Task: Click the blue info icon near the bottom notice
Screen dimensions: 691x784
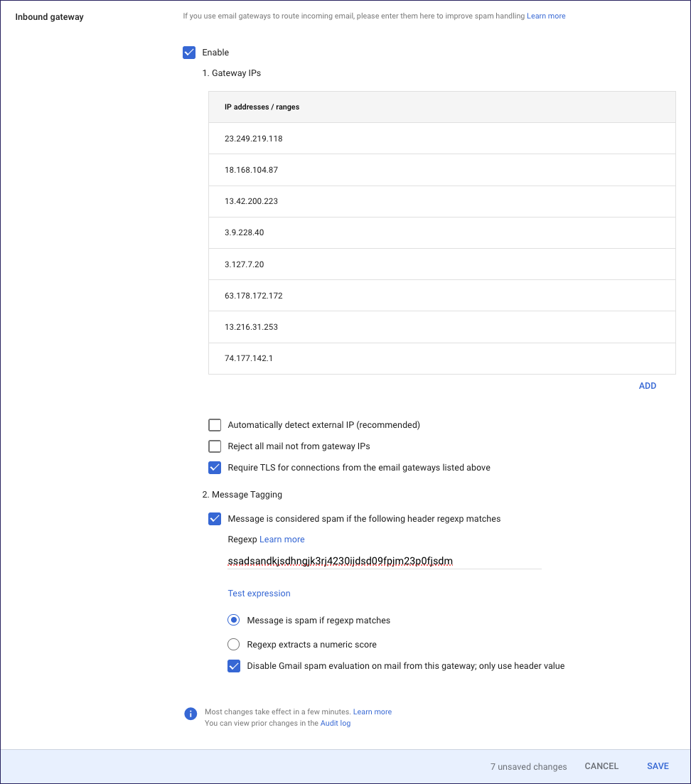Action: pos(190,714)
